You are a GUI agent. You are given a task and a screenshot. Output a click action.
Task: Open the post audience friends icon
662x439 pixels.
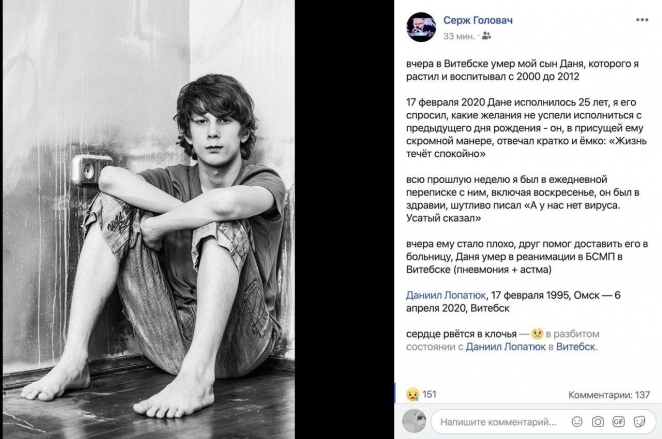[x=486, y=36]
